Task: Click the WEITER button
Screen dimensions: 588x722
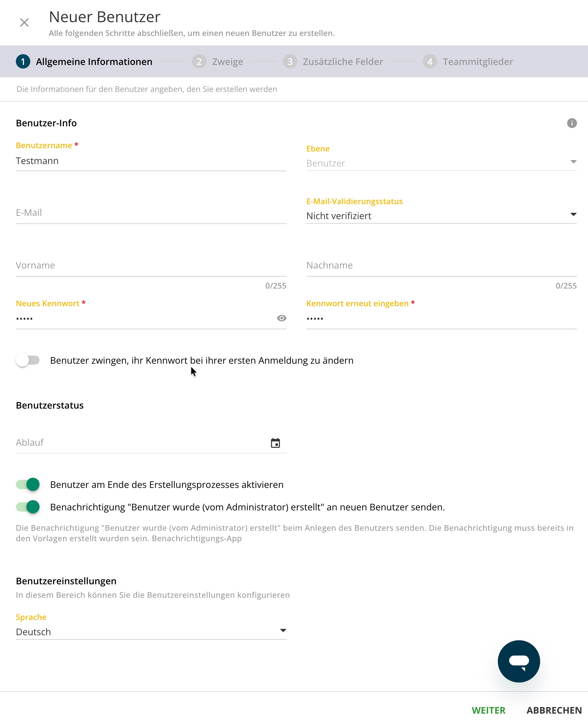Action: pos(488,710)
